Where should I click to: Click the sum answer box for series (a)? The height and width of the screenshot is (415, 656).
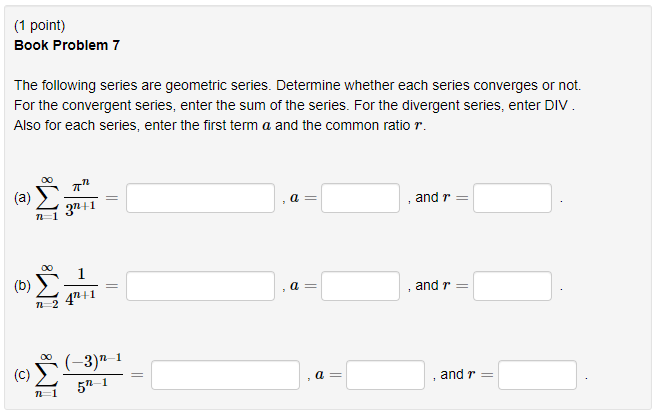pos(200,198)
